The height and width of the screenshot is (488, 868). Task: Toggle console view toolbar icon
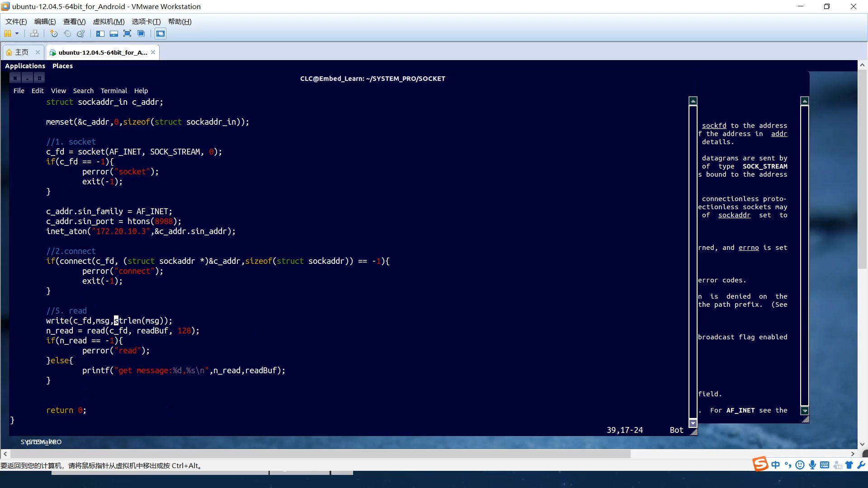[x=160, y=33]
